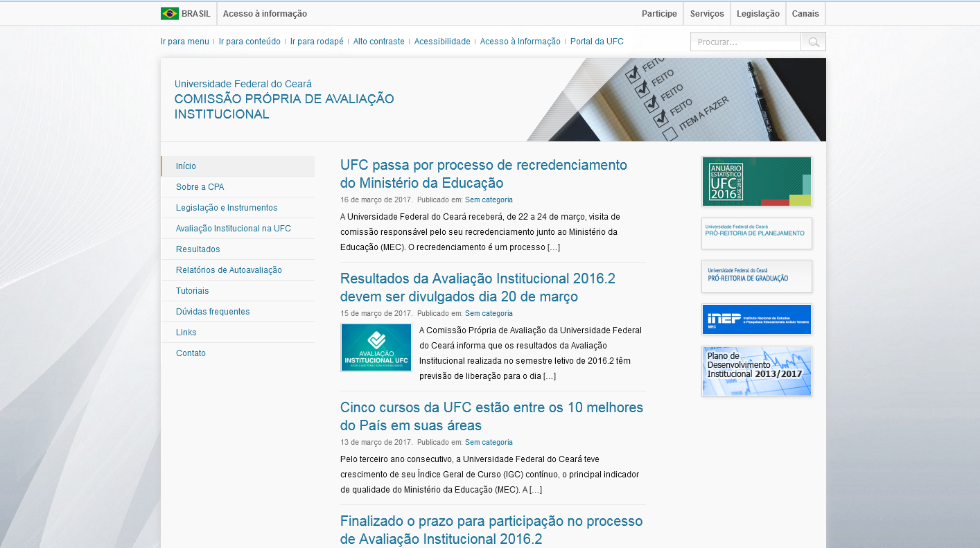Enable Alto contraste mode
The image size is (980, 548).
pos(379,42)
